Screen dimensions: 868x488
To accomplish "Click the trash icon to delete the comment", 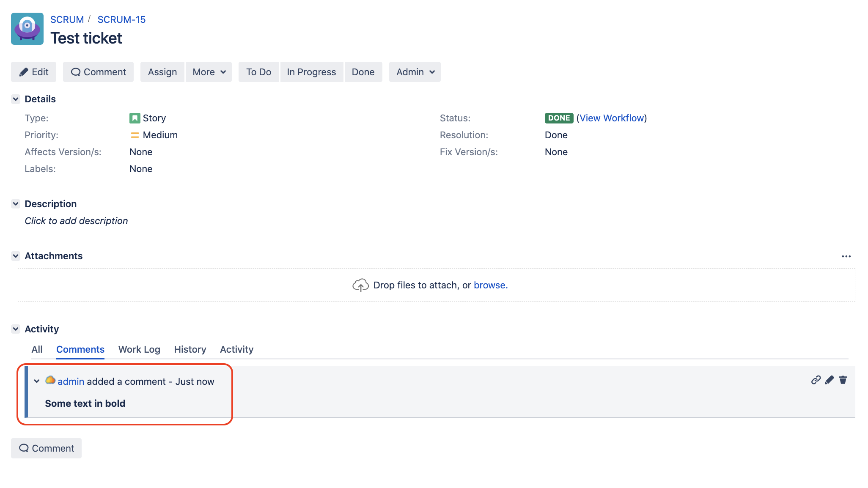I will coord(843,380).
